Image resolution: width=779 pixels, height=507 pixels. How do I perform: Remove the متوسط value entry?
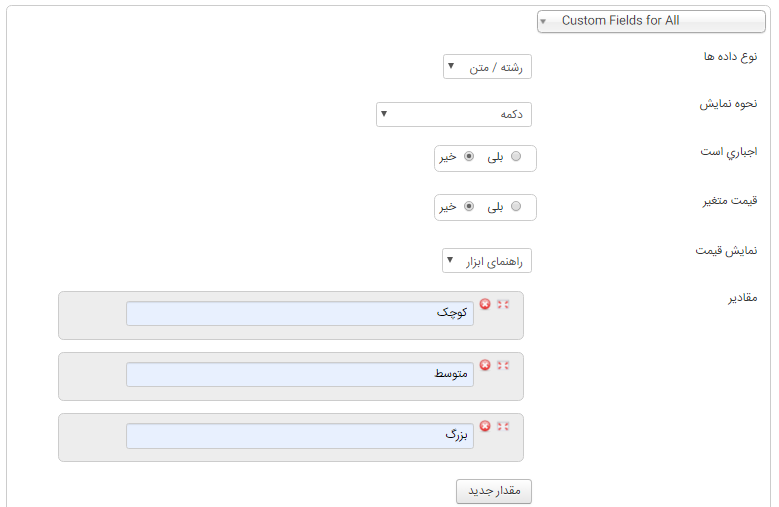pos(485,365)
